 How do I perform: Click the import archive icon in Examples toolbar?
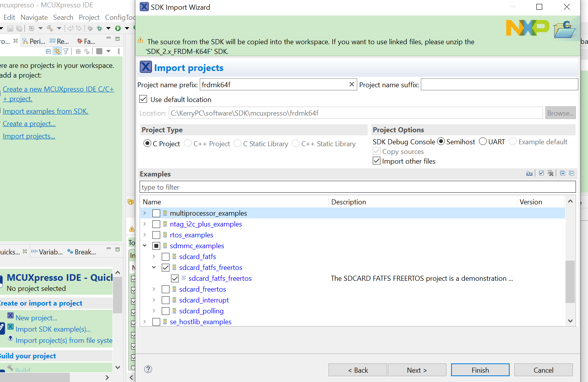tap(529, 173)
